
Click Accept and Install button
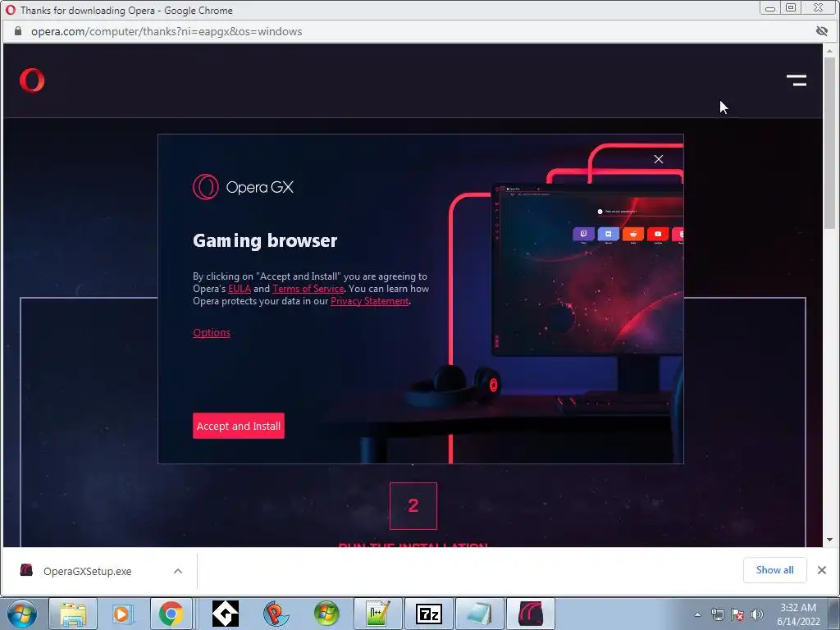(x=239, y=426)
